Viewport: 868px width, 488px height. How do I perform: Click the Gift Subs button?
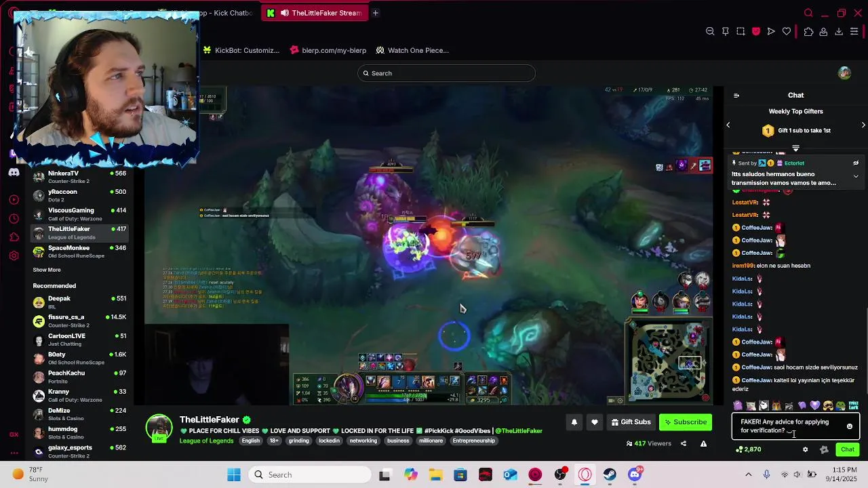pos(631,422)
